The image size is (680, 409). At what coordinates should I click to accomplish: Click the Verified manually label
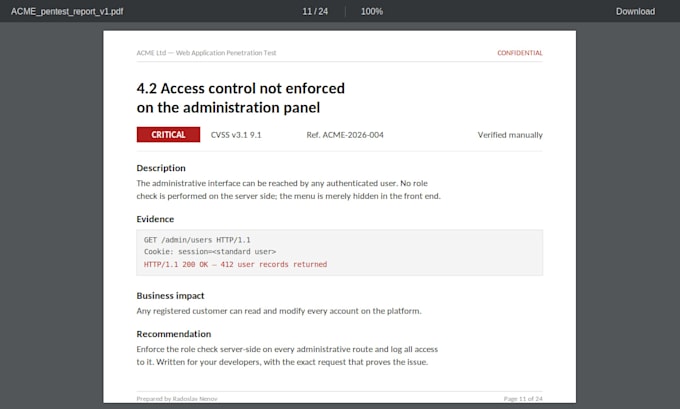510,135
